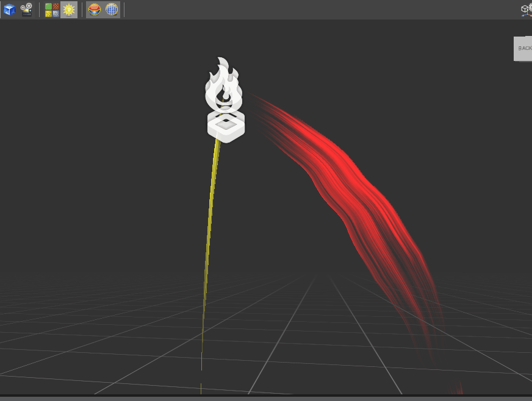This screenshot has height=401, width=532.
Task: Click the four-tile textures icon
Action: point(51,9)
